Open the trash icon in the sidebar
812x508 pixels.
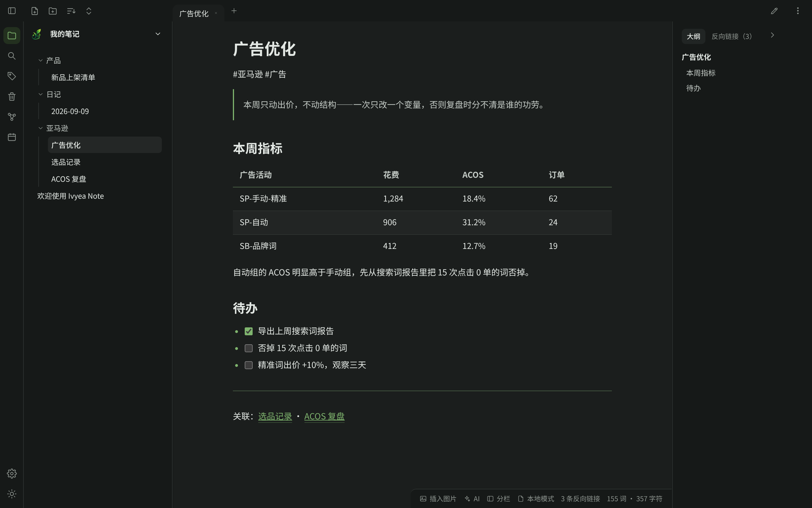pos(12,97)
